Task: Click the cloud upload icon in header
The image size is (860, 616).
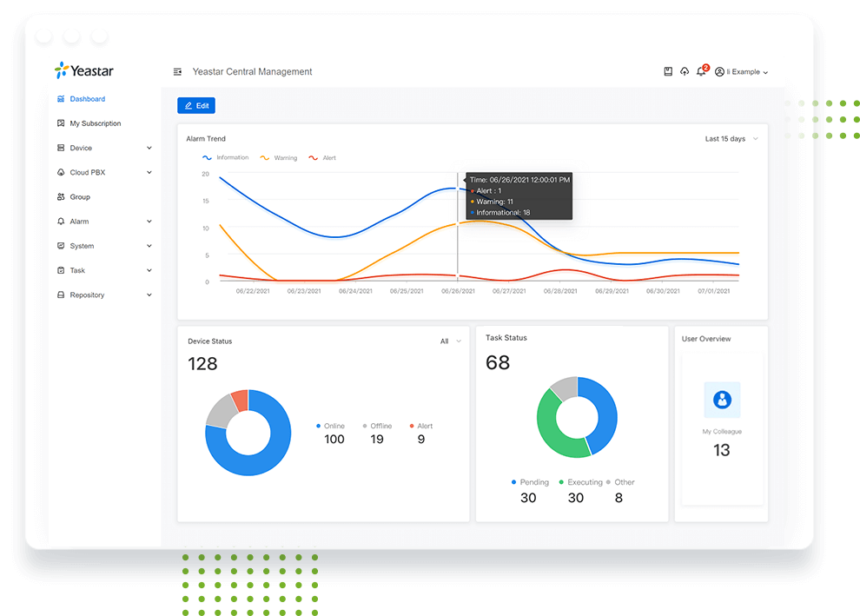Action: (x=685, y=72)
